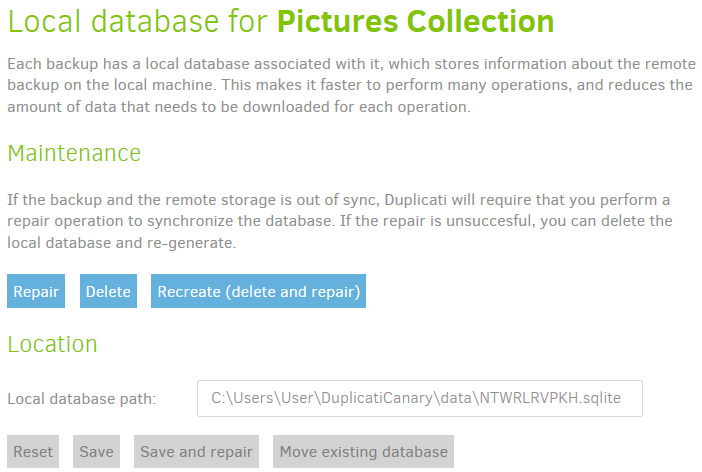Viewport: 702px width, 472px height.
Task: Choose Save and repair
Action: coord(198,452)
